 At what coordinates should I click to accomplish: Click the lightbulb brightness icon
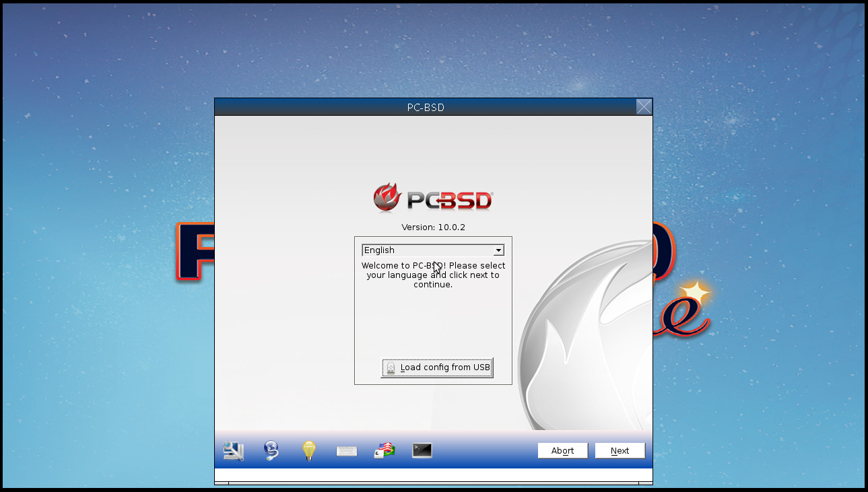pos(308,450)
